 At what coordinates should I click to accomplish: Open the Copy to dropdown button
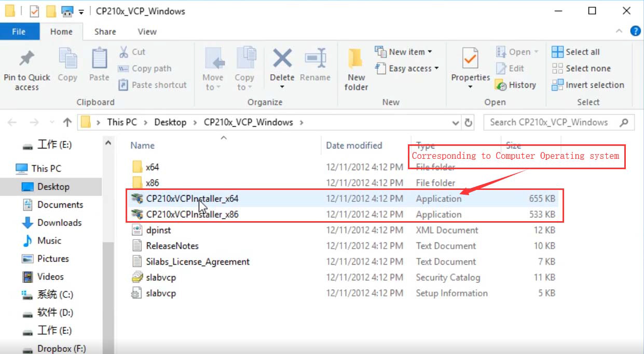(x=244, y=69)
